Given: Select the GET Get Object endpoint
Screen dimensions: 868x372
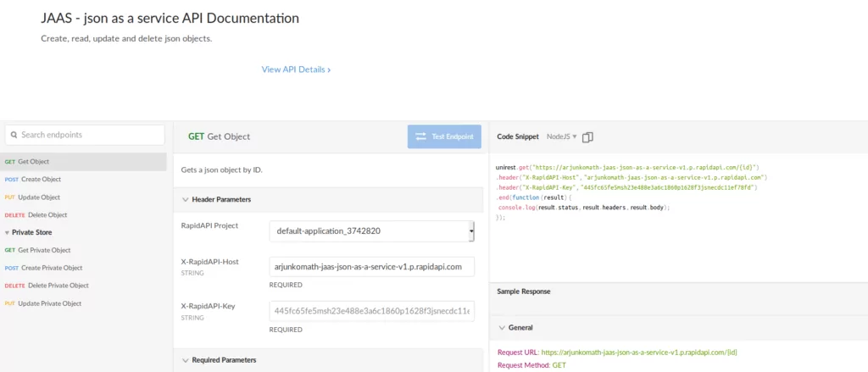Looking at the screenshot, I should coord(34,161).
